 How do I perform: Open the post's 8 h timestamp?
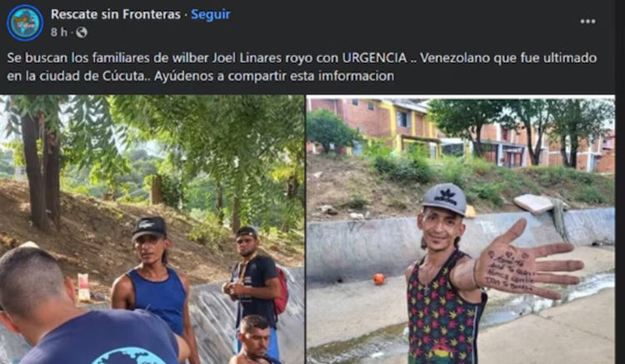click(59, 32)
